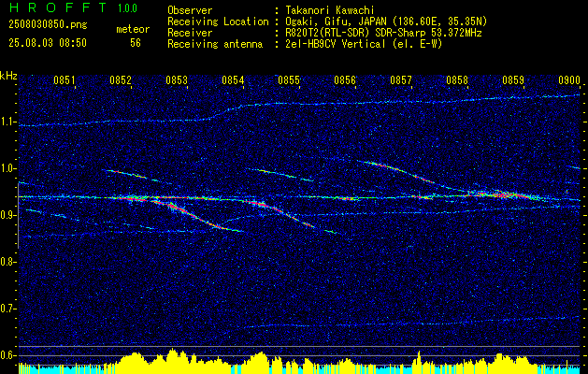
Task: Click the 2el-HB9CV Vertical antenna value
Action: tap(364, 44)
